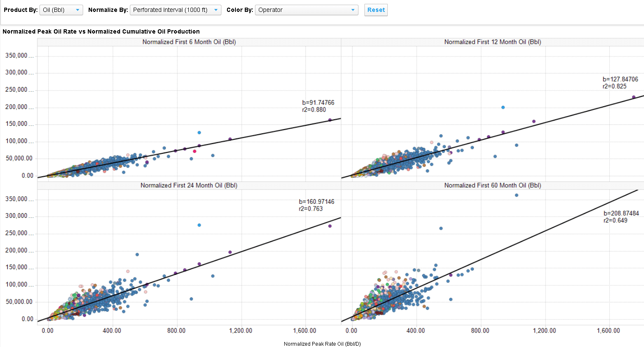Expand the Normalize By dropdown
Image resolution: width=644 pixels, height=347 pixels.
click(x=175, y=10)
